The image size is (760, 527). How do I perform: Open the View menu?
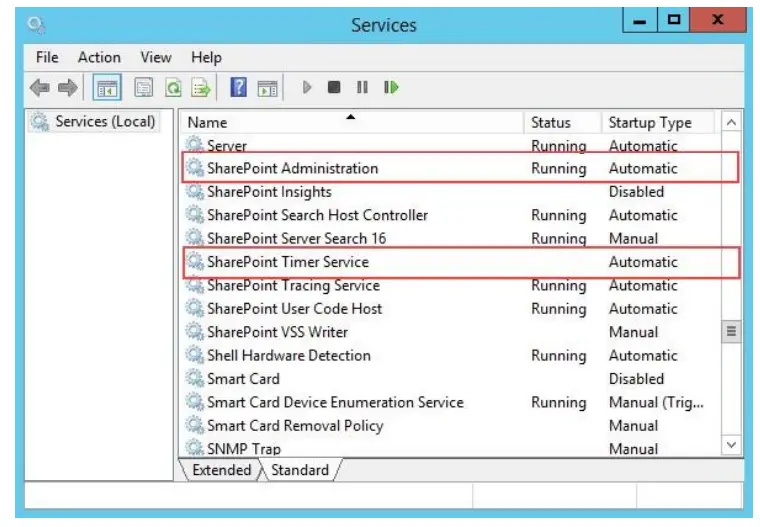pos(156,58)
